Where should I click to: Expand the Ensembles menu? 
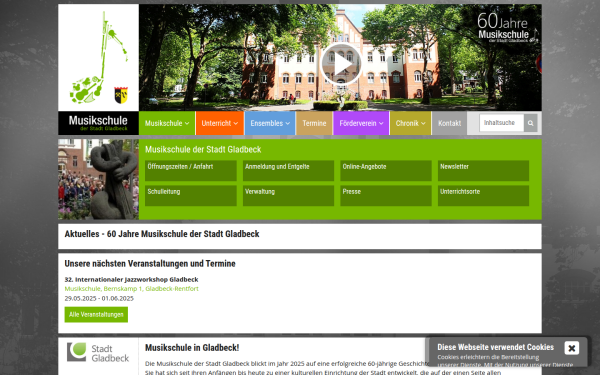(x=270, y=123)
